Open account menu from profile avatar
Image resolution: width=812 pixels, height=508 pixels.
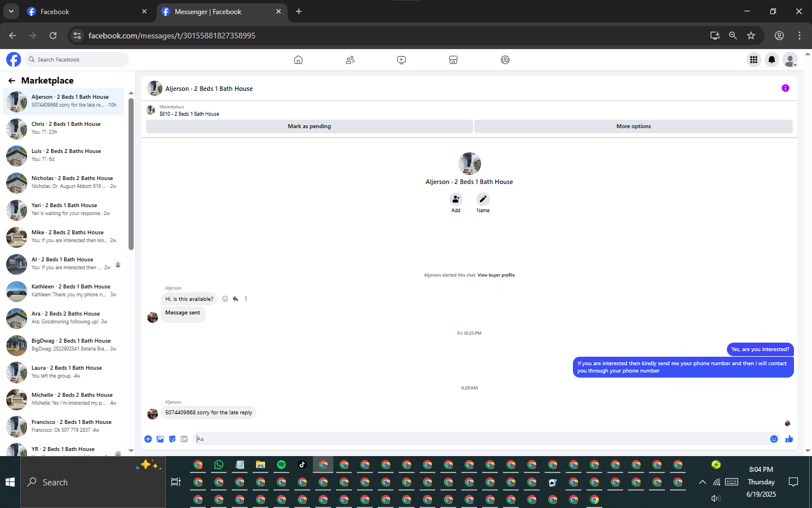pos(791,59)
